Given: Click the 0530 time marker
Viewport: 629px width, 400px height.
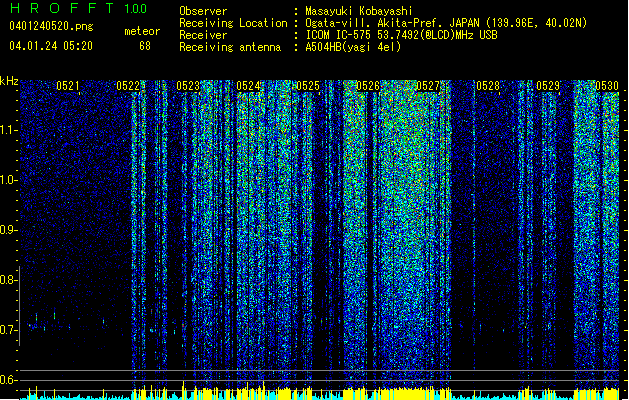Looking at the screenshot, I should (607, 86).
